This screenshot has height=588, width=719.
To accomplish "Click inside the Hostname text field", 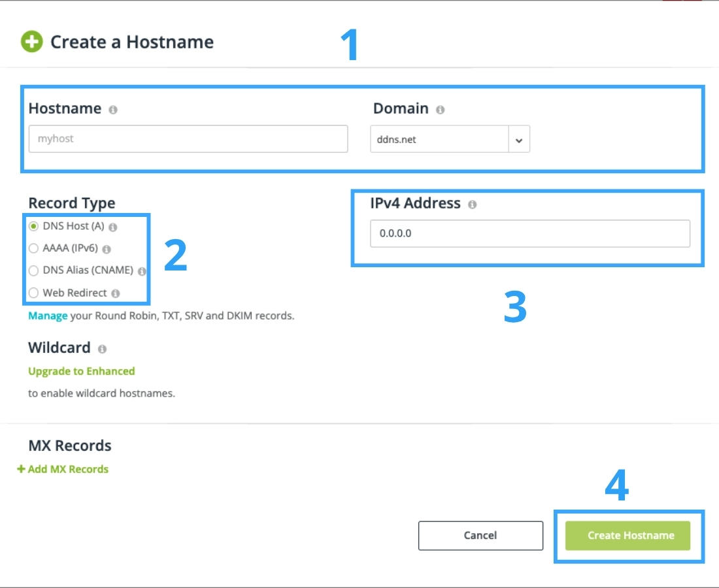I will [x=188, y=139].
